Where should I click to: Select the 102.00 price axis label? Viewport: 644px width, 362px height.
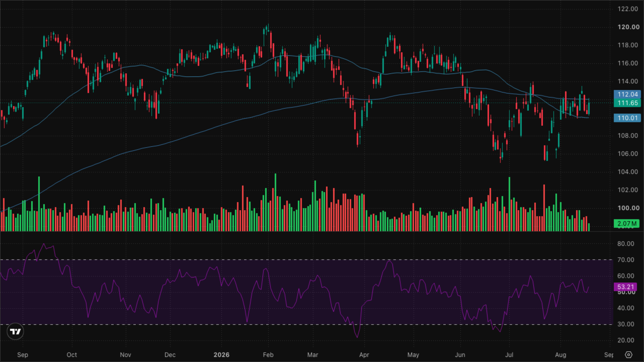(x=628, y=190)
